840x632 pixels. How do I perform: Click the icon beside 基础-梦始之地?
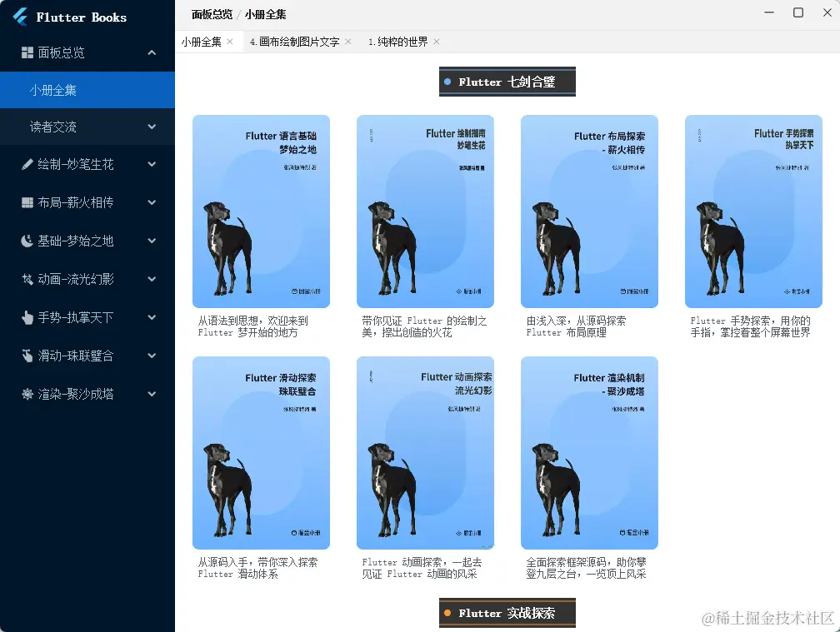[27, 241]
